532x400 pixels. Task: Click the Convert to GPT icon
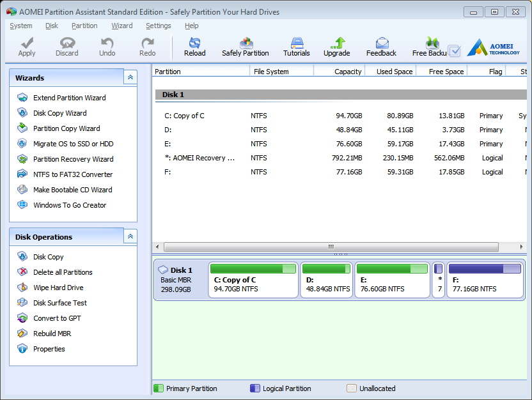tap(22, 318)
